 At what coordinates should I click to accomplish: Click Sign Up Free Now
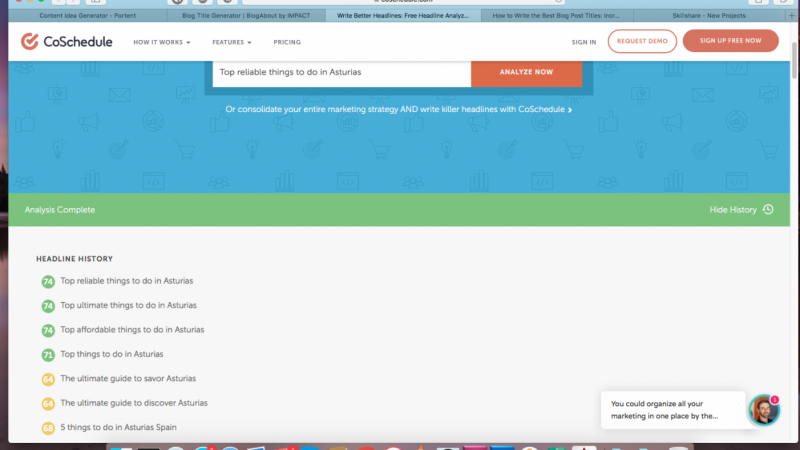[730, 41]
